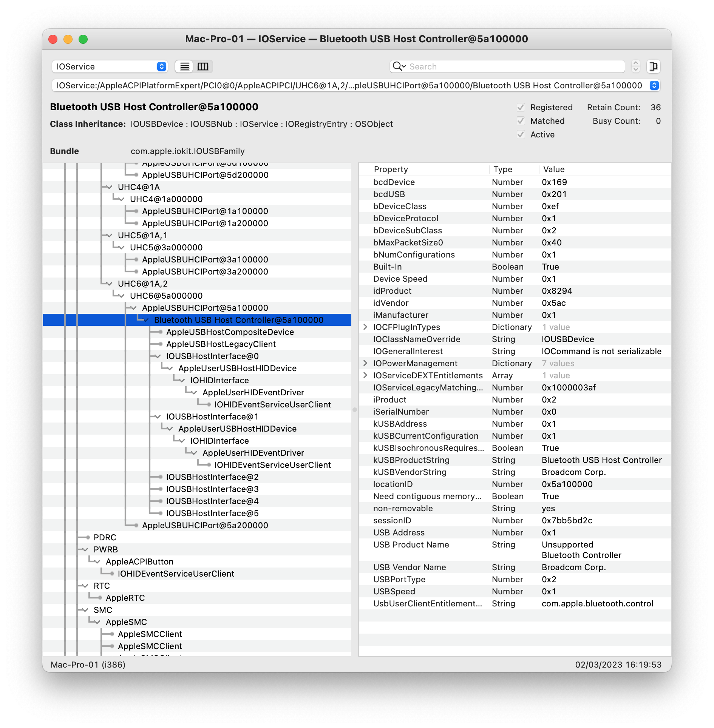Select AppleUSBUHCIPort@5a200000 in the tree

pos(205,526)
